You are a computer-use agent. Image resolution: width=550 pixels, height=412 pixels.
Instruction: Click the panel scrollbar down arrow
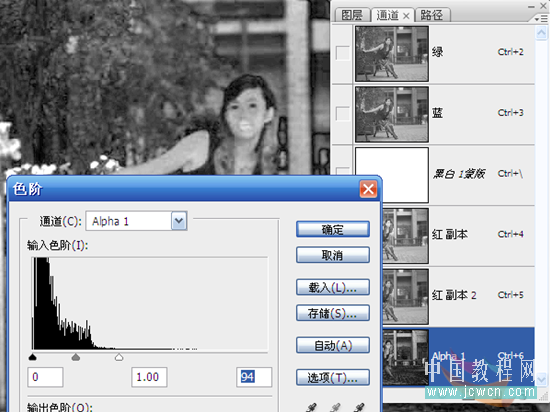pos(541,379)
